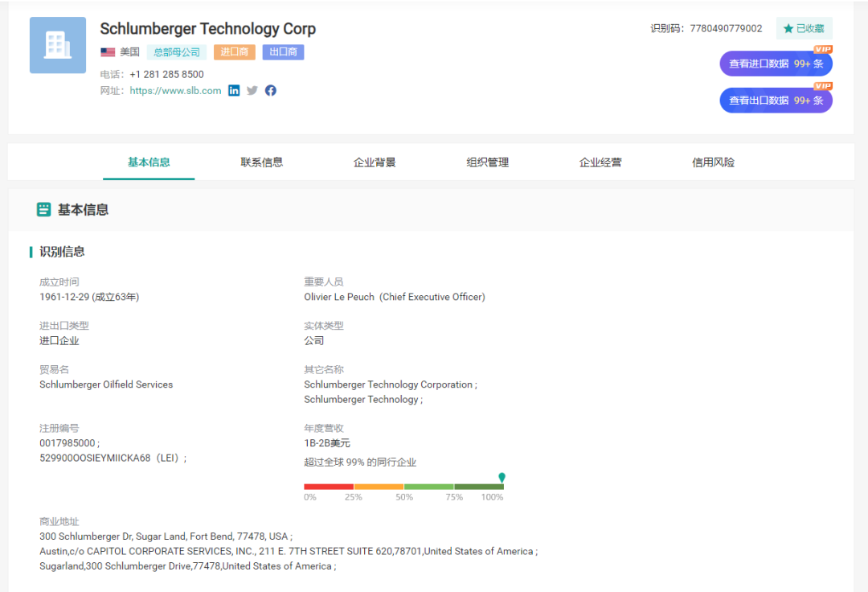Open 查看进口数据 99+ 条 button

[776, 64]
